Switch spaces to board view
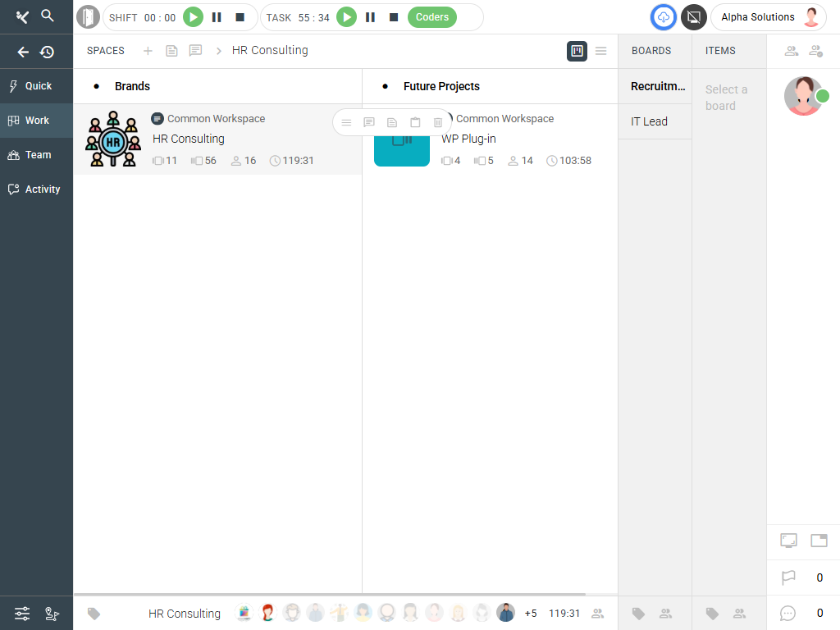 point(577,51)
